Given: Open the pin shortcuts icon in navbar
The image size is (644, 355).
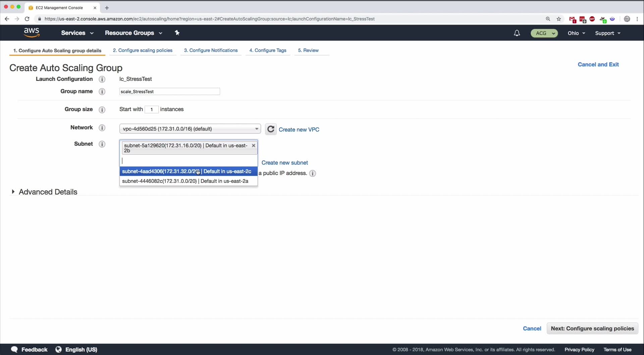Looking at the screenshot, I should coord(177,33).
